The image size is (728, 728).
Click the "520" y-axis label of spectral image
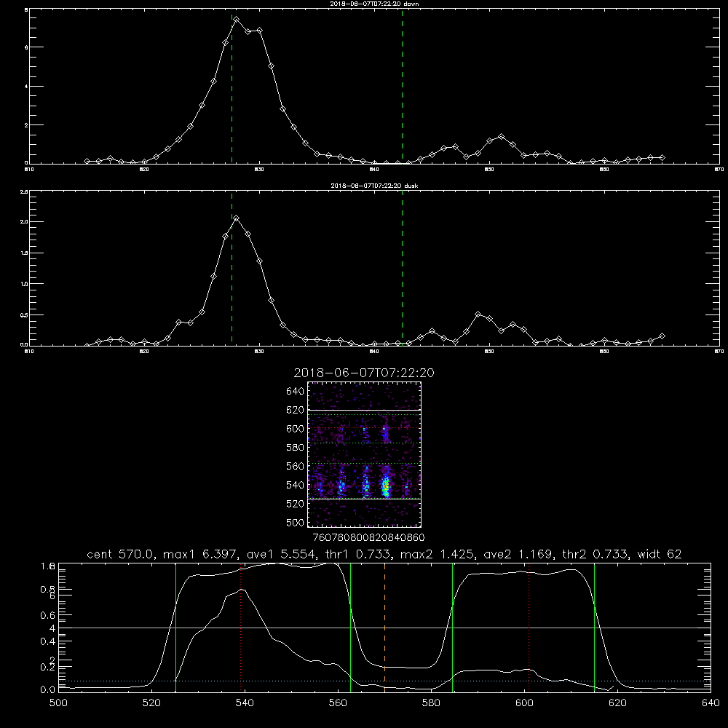296,504
